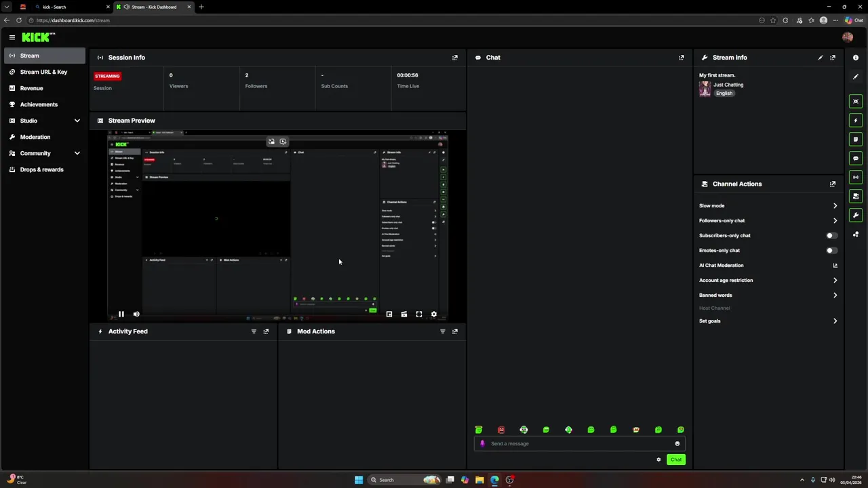Click the pencil icon in the right rail
Screen dimensions: 868x488
point(856,77)
